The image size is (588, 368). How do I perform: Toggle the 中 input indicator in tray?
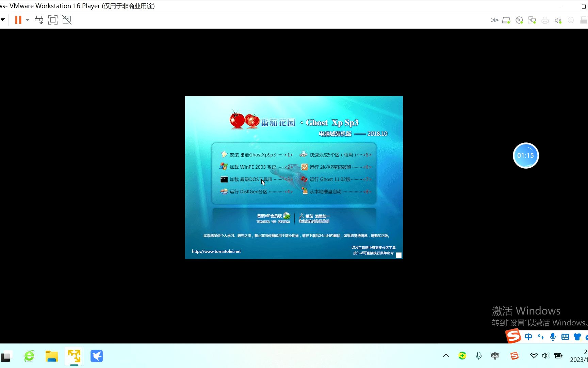(495, 356)
